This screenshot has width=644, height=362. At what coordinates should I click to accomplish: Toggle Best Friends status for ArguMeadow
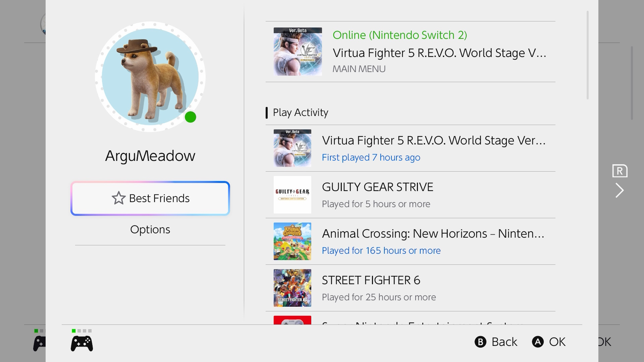coord(150,198)
